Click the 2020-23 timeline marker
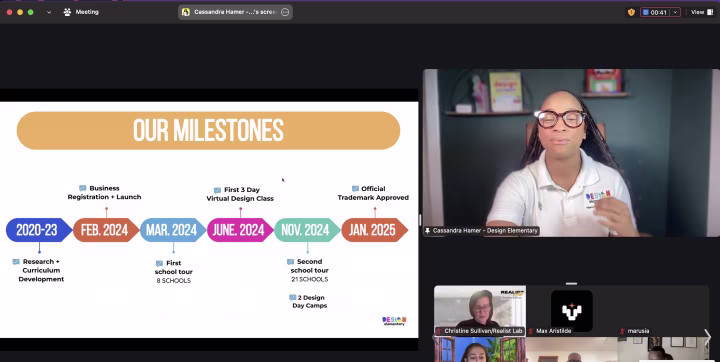 39,230
